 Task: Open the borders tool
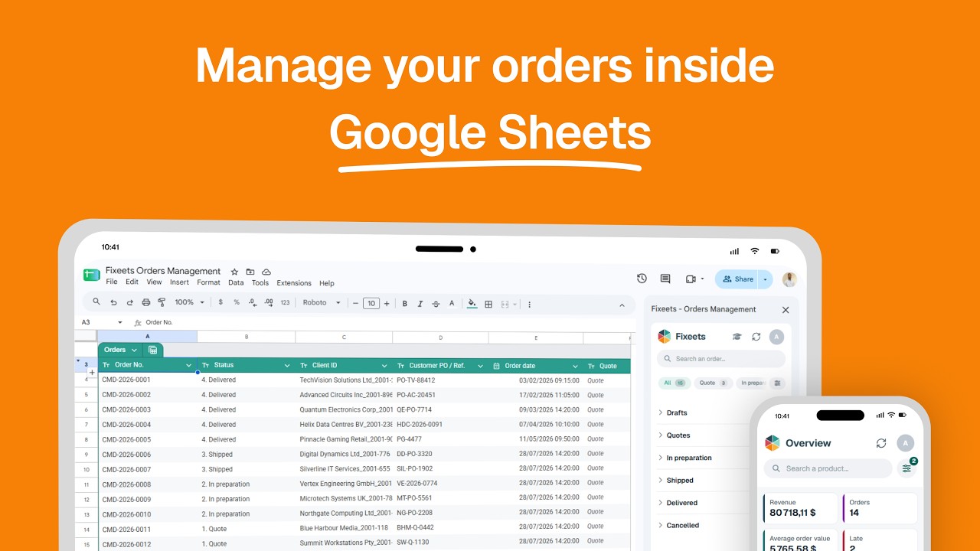tap(488, 304)
